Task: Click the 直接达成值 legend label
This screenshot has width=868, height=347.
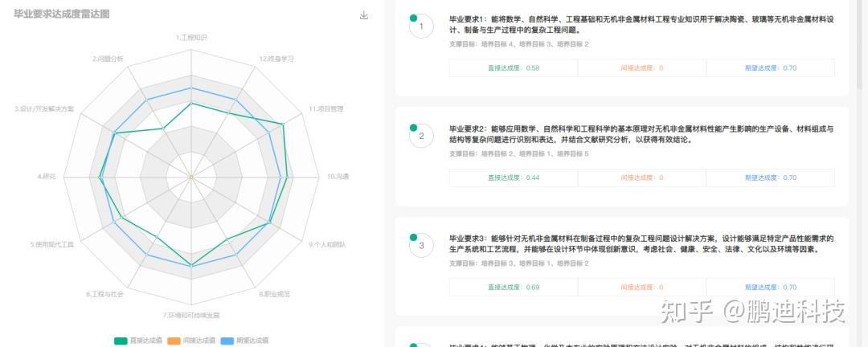Action: [145, 341]
